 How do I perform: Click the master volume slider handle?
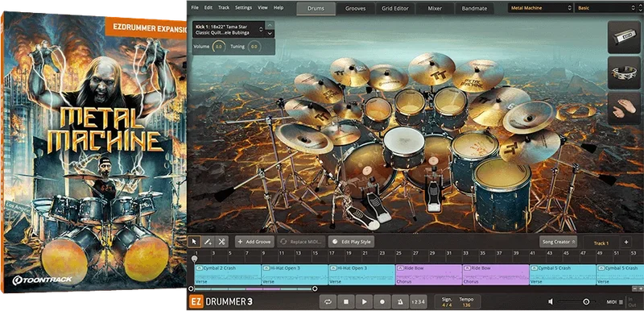[x=586, y=302]
